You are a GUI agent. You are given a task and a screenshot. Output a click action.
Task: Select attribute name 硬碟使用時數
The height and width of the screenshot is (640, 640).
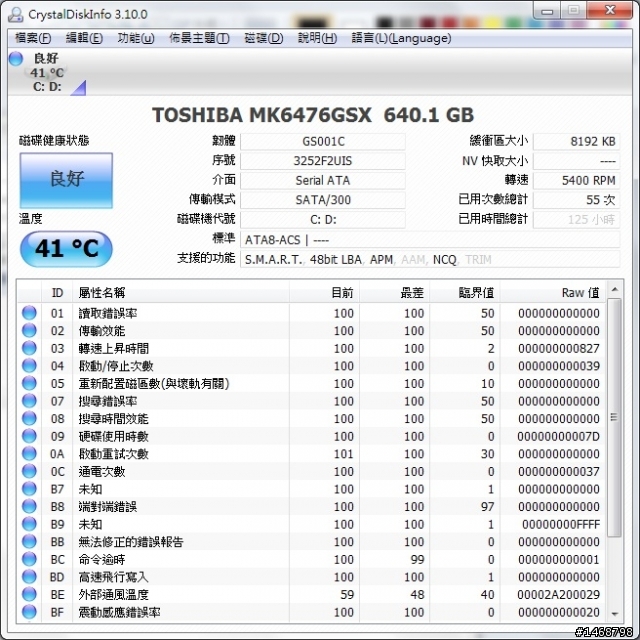[113, 437]
